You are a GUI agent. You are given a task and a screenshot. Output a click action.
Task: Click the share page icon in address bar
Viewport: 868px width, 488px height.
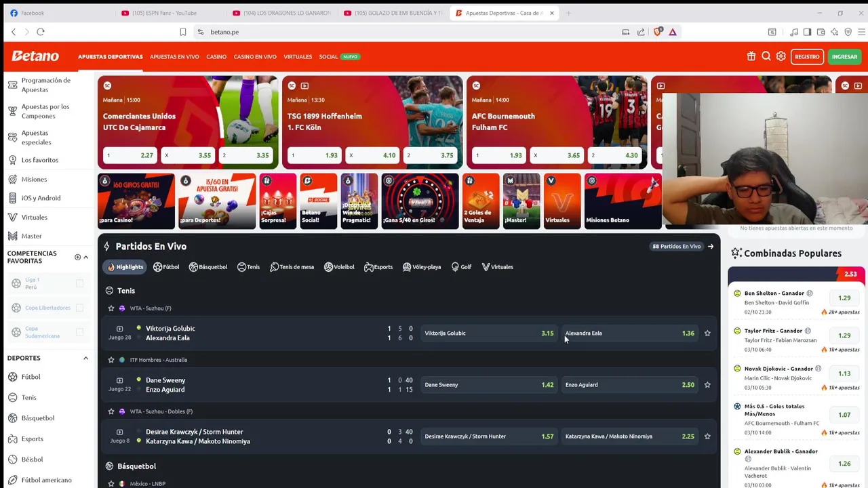(641, 32)
